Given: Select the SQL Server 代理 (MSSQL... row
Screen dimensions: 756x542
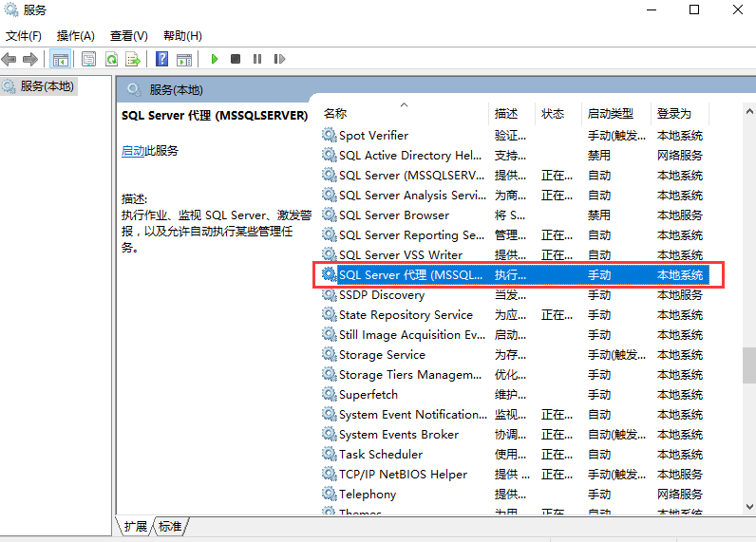Looking at the screenshot, I should (516, 274).
